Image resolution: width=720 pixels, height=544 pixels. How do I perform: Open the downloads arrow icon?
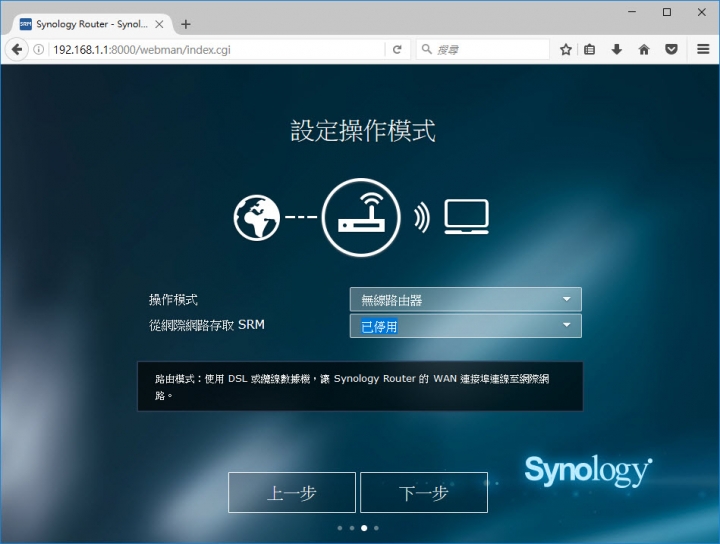(617, 49)
